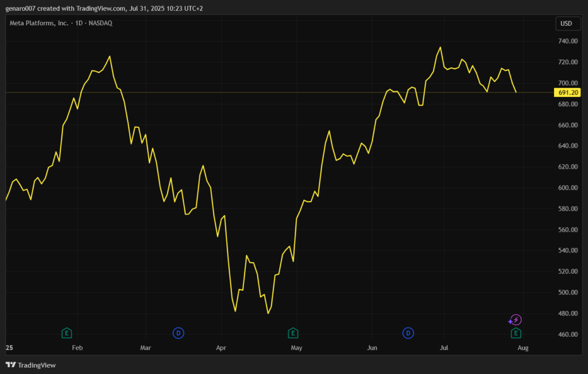The height and width of the screenshot is (374, 588).
Task: Click the 740.00 price axis label
Action: click(567, 41)
